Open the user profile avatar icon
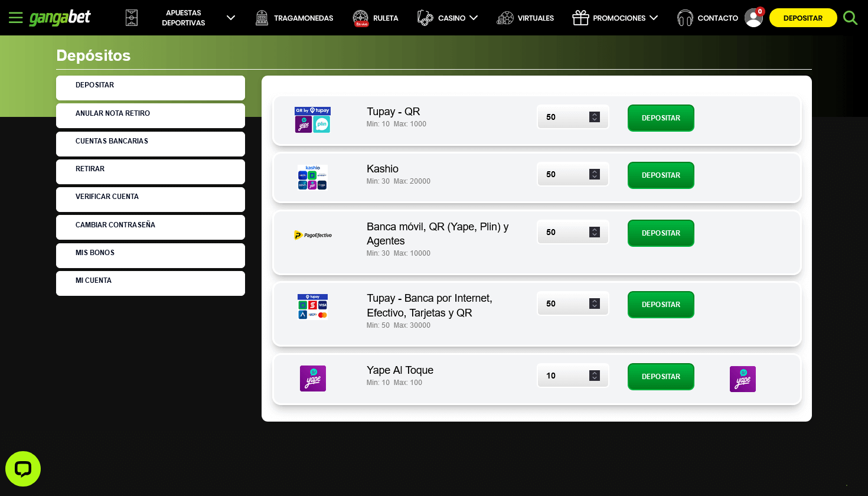868x496 pixels. point(753,18)
